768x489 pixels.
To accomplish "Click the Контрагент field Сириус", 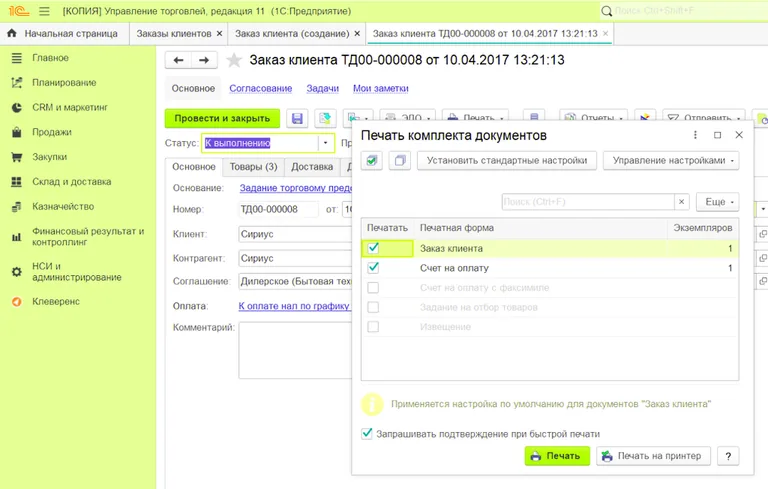I will [295, 258].
